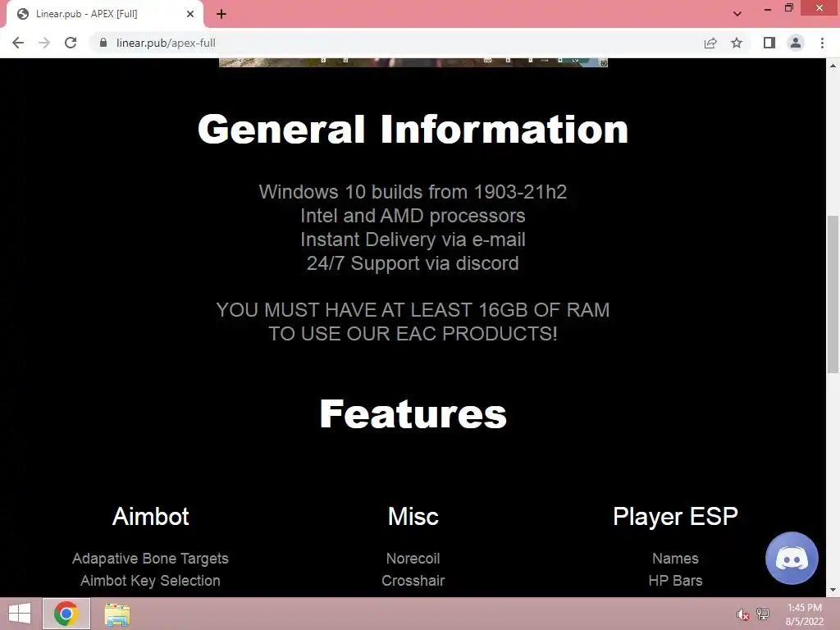Click the Misc column heading
This screenshot has width=840, height=630.
tap(413, 517)
